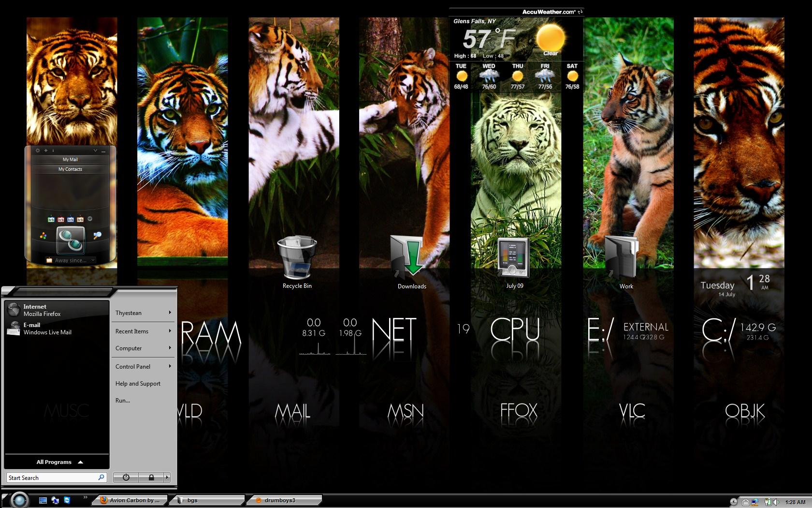The image size is (812, 508).
Task: Click the network computers quick launch icon
Action: pos(55,500)
